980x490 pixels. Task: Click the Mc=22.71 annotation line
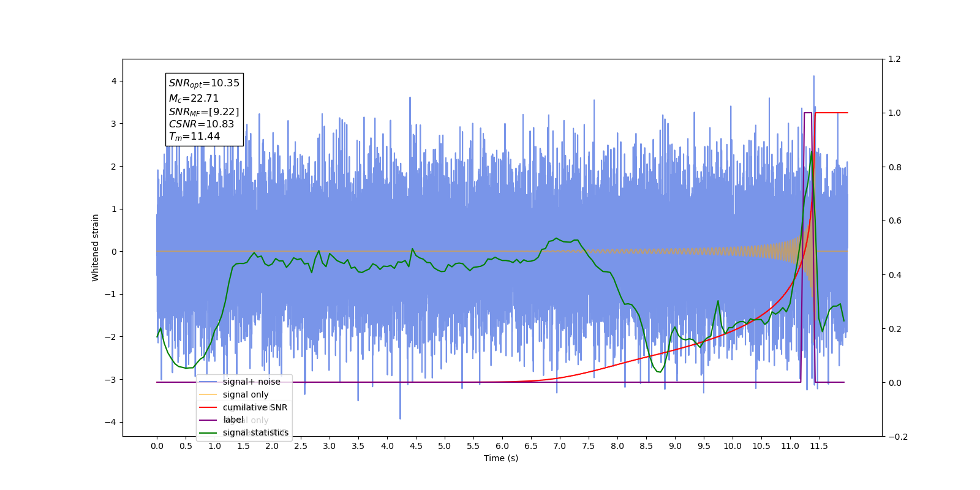point(194,98)
